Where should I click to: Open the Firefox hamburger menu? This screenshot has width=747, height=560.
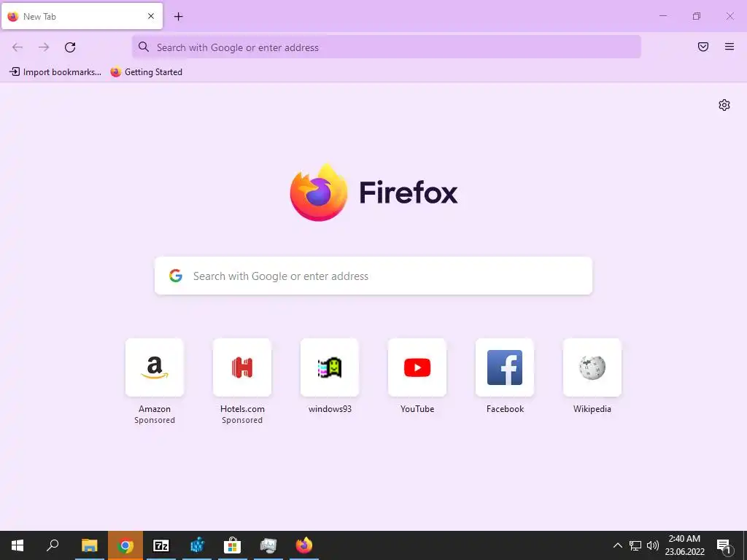coord(729,47)
